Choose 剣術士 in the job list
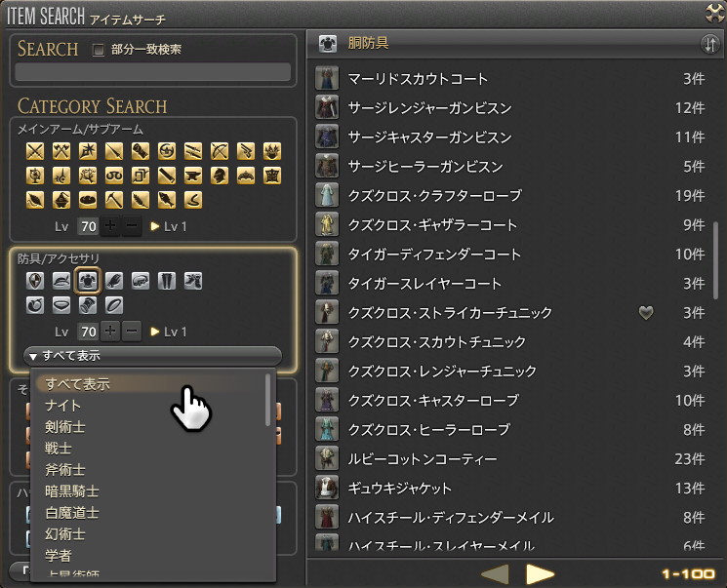The width and height of the screenshot is (727, 588). (x=149, y=427)
